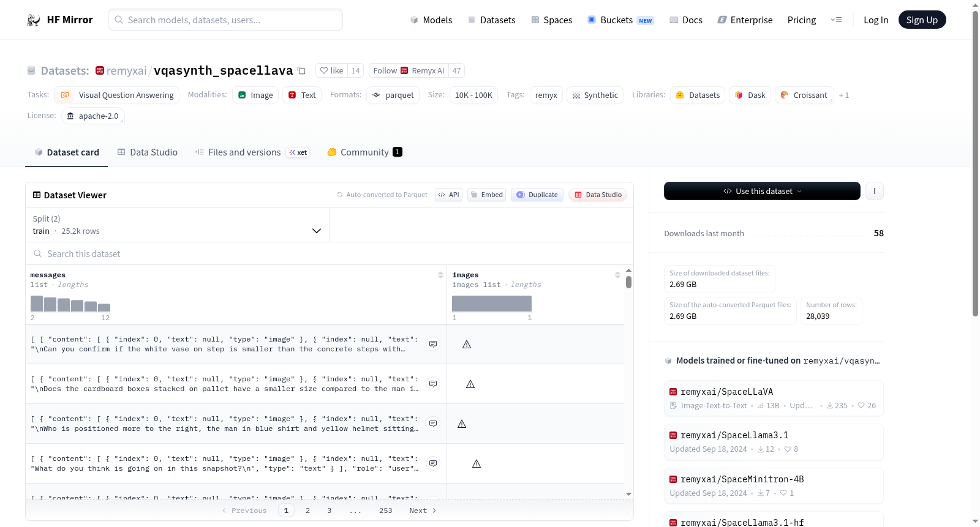Open the Community tab

point(365,152)
